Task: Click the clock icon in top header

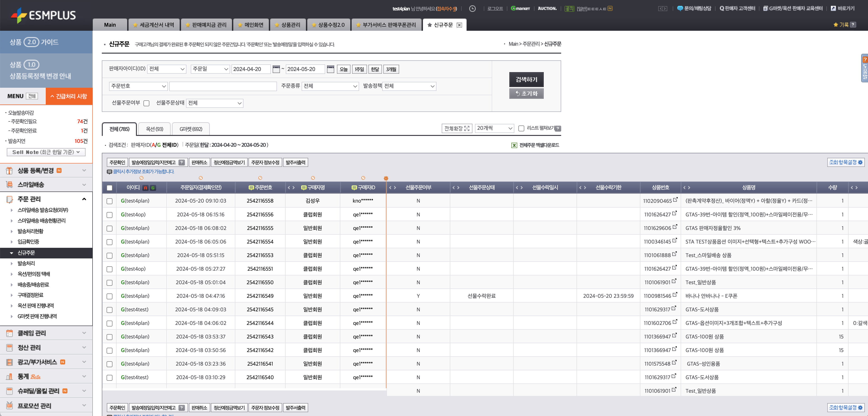Action: tap(472, 9)
